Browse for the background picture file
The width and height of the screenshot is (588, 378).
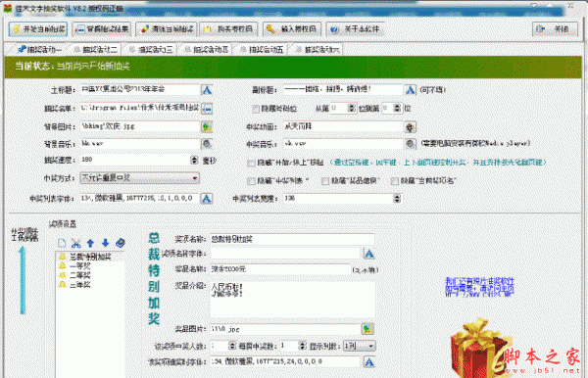pos(207,126)
